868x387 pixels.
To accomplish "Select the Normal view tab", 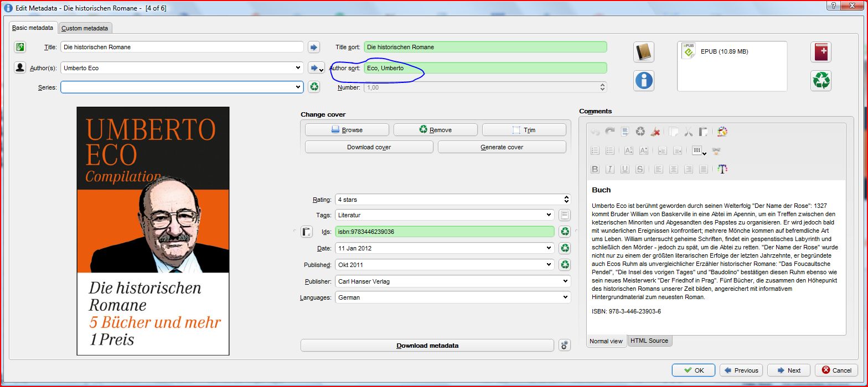I will 606,341.
